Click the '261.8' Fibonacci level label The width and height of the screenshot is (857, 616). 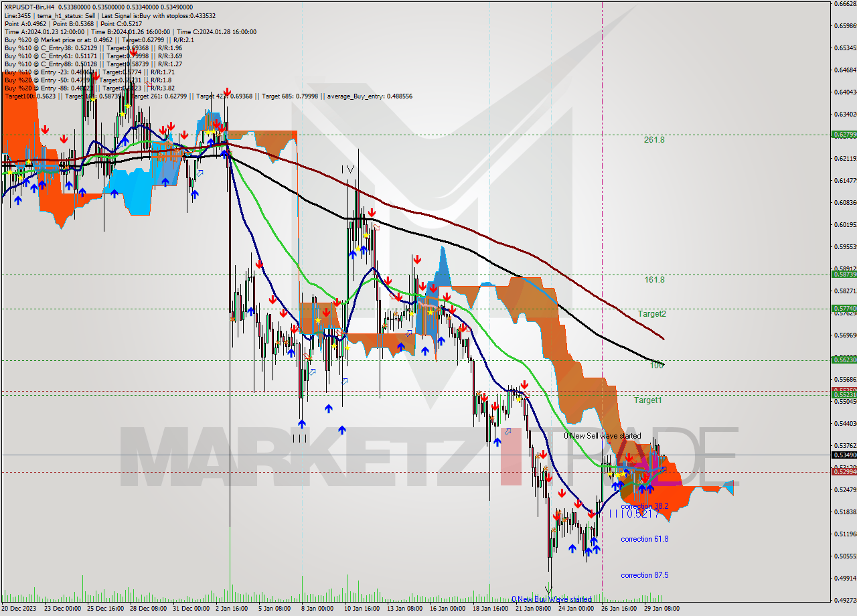click(x=654, y=140)
